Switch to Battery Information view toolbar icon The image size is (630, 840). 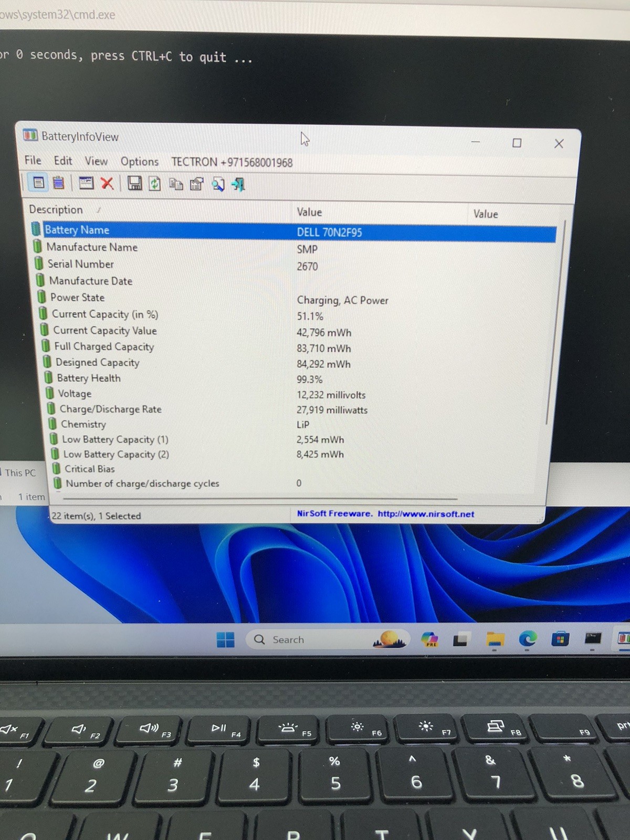[39, 182]
